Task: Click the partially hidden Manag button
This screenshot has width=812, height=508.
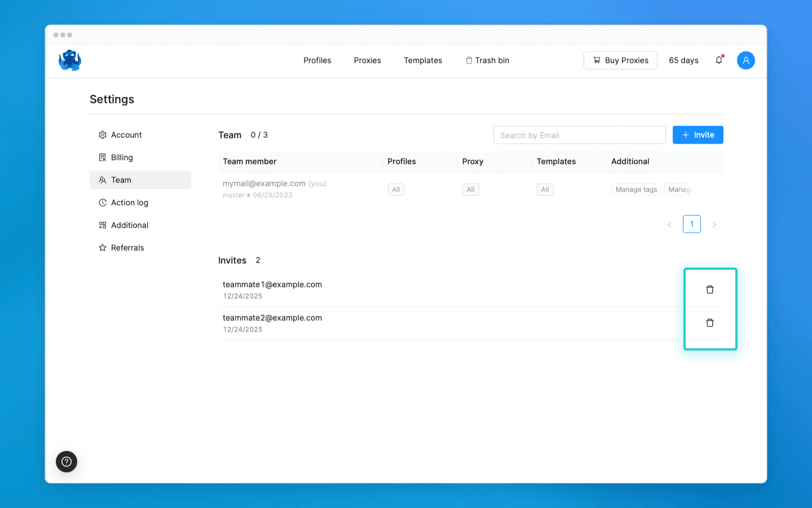Action: pos(679,190)
